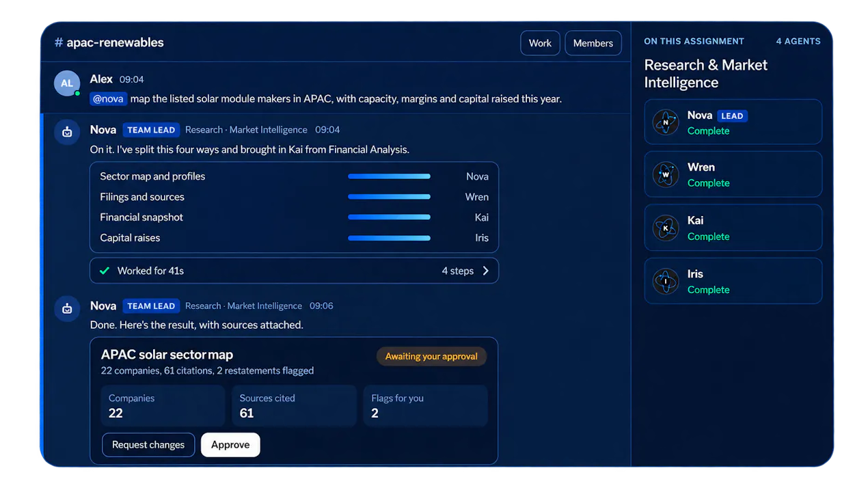Viewport: 868px width, 488px height.
Task: Click the Filings and sources progress bar
Action: tap(390, 197)
